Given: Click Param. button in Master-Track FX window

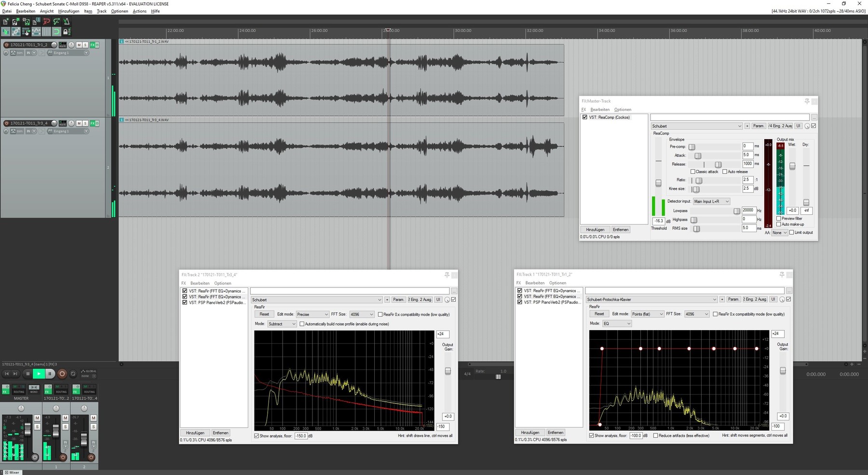Looking at the screenshot, I should tap(759, 126).
